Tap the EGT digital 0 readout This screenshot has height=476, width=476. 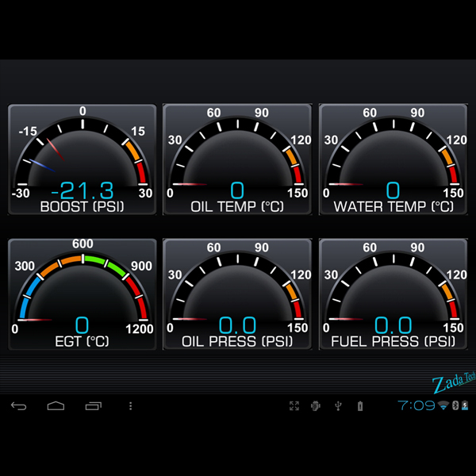click(82, 325)
